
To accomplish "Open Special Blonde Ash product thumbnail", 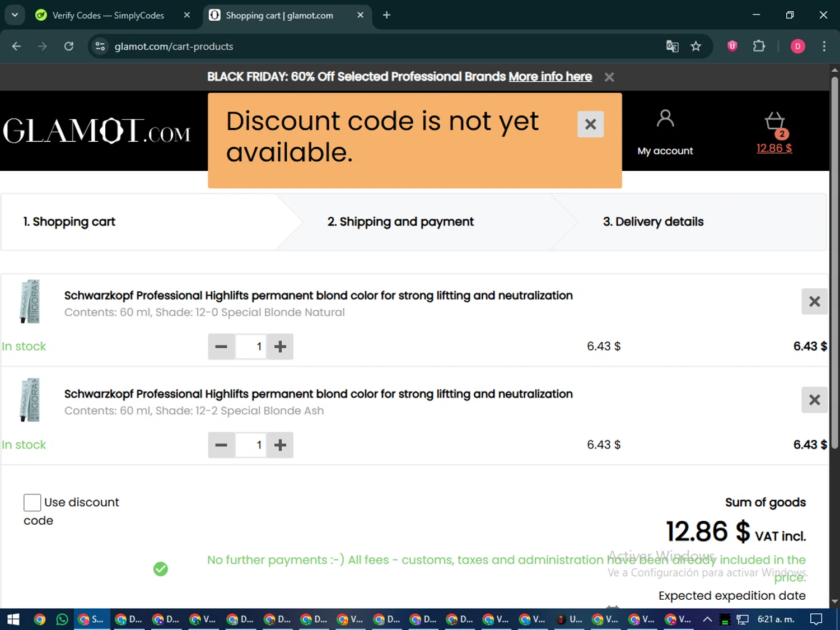I will (x=30, y=400).
